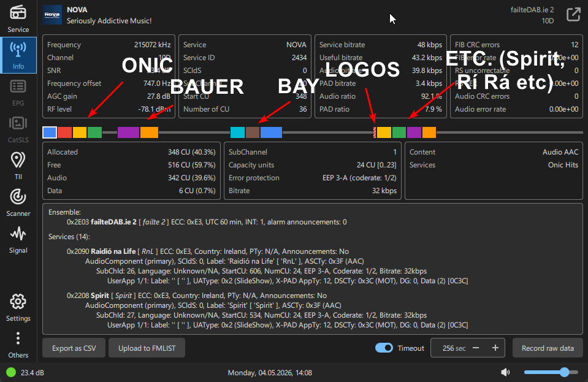Increase timeout with plus button
Screen dimensions: 588x382
(x=495, y=348)
